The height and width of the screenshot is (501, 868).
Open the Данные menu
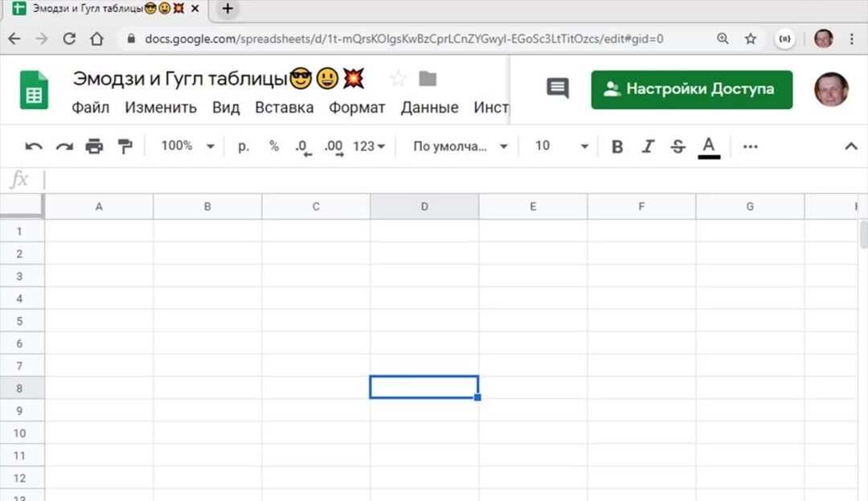[429, 108]
